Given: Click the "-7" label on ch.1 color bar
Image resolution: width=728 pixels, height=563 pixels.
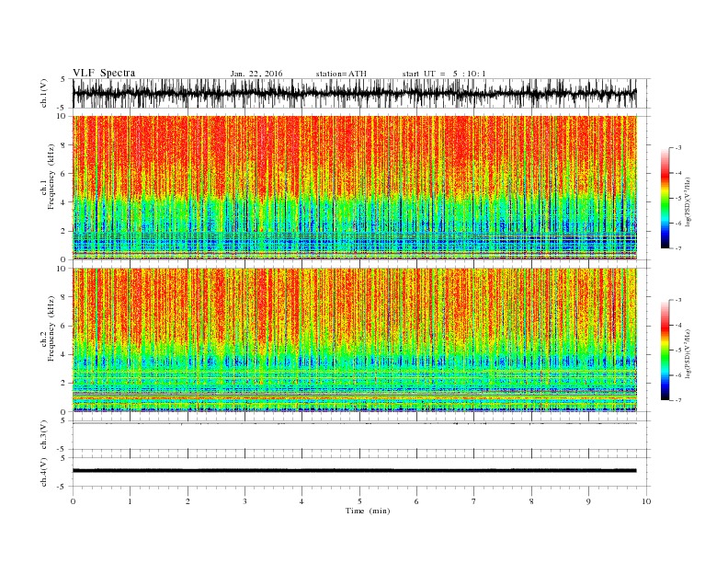Looking at the screenshot, I should pos(678,248).
